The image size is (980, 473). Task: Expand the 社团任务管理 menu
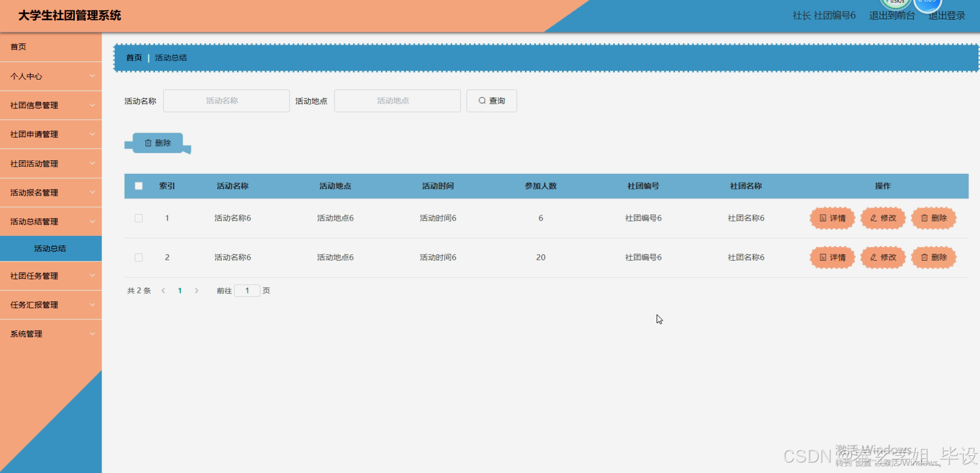point(51,276)
